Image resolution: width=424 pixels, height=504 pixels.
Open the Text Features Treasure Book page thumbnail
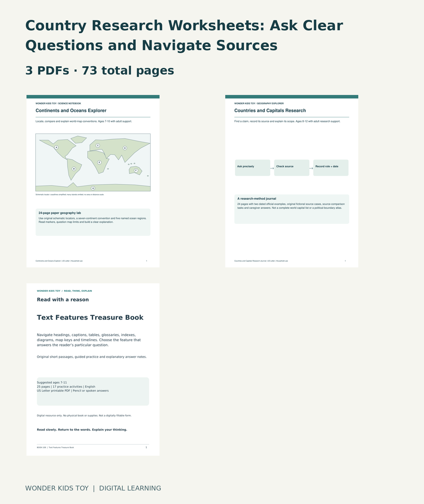pos(93,369)
